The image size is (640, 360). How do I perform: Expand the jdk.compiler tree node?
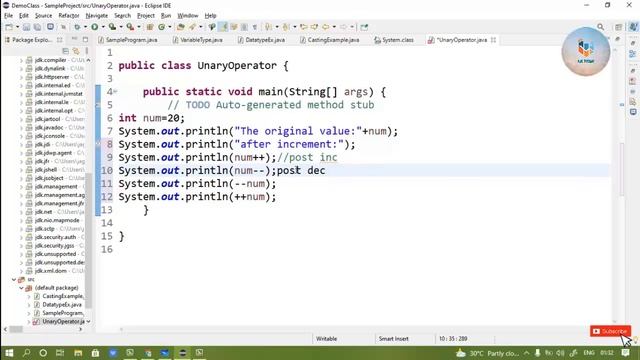(21, 60)
